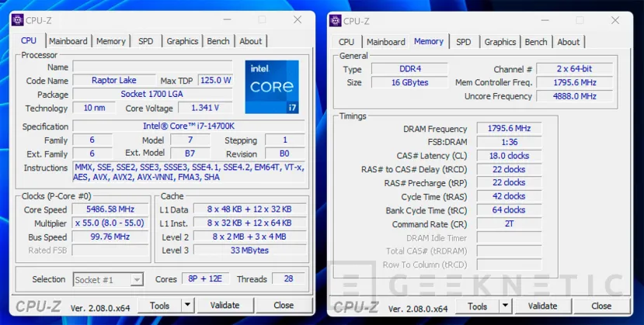Expand the Socket #1 selection combo box
Viewport: 644px width, 325px height.
coord(109,279)
